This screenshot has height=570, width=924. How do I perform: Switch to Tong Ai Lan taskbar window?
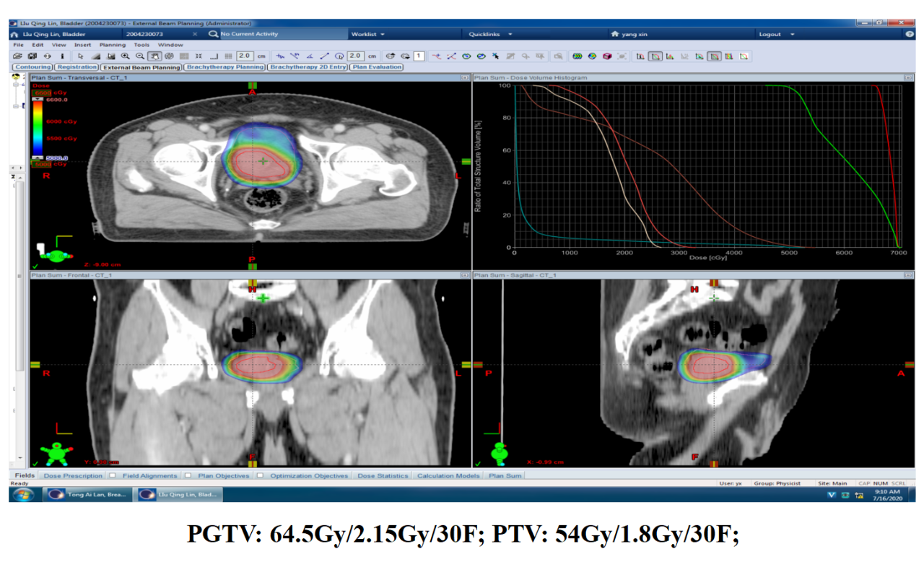tap(89, 495)
